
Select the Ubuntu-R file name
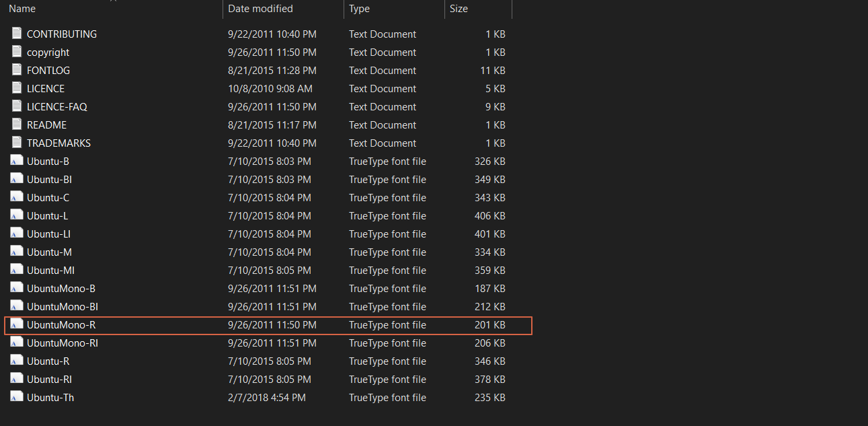coord(48,361)
